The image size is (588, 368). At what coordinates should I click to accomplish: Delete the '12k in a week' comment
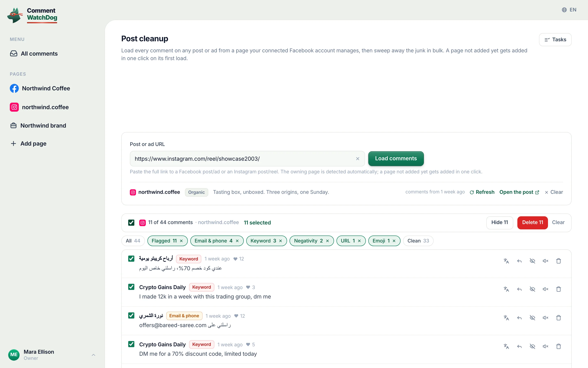pyautogui.click(x=559, y=289)
